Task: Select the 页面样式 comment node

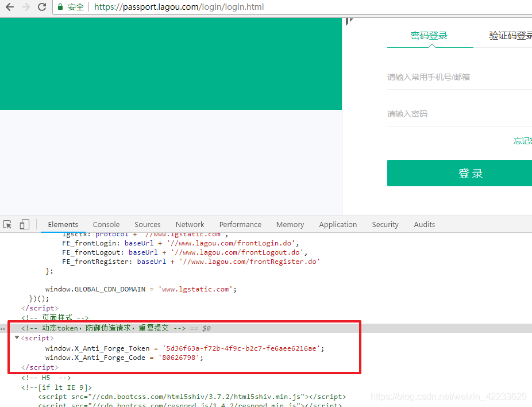Action: tap(55, 318)
